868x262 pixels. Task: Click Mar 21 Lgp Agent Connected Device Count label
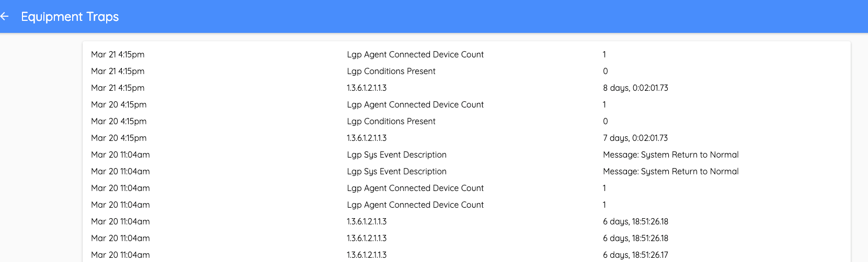(415, 54)
